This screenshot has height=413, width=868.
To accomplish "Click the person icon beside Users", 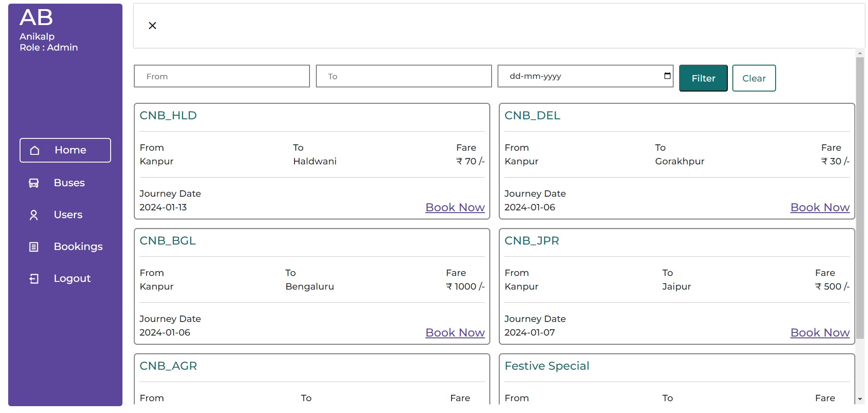I will [x=34, y=215].
